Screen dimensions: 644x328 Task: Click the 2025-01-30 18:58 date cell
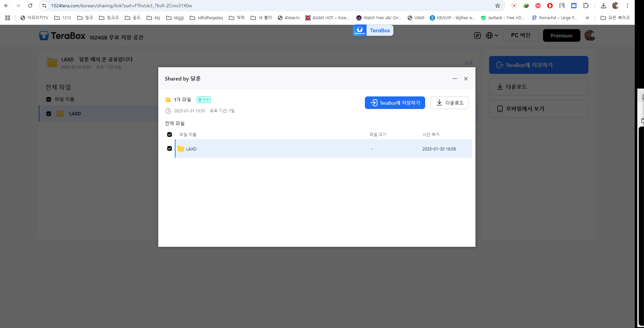pyautogui.click(x=439, y=149)
